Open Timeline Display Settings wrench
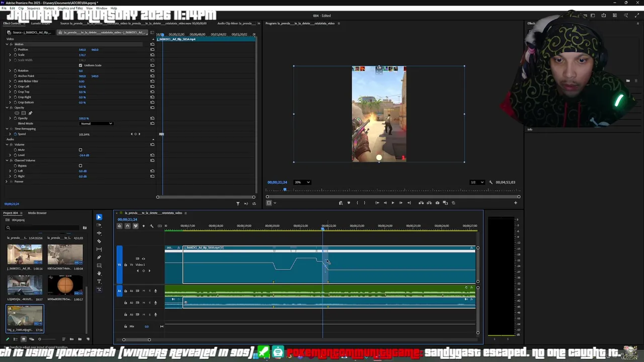The width and height of the screenshot is (644, 362). (x=151, y=226)
